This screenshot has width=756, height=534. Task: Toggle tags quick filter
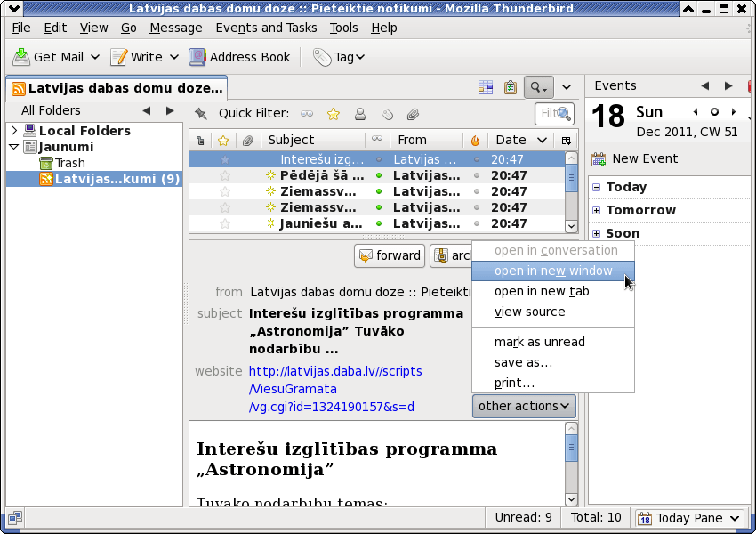coord(387,114)
